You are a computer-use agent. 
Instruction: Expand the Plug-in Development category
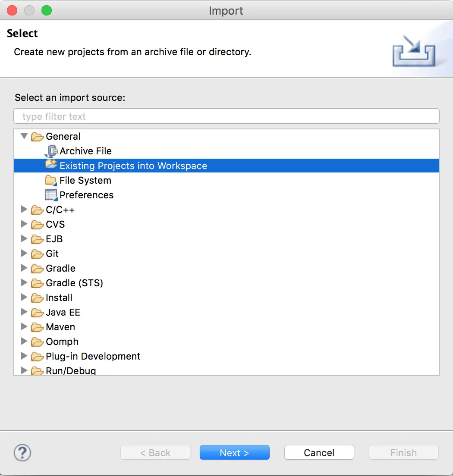click(x=24, y=355)
